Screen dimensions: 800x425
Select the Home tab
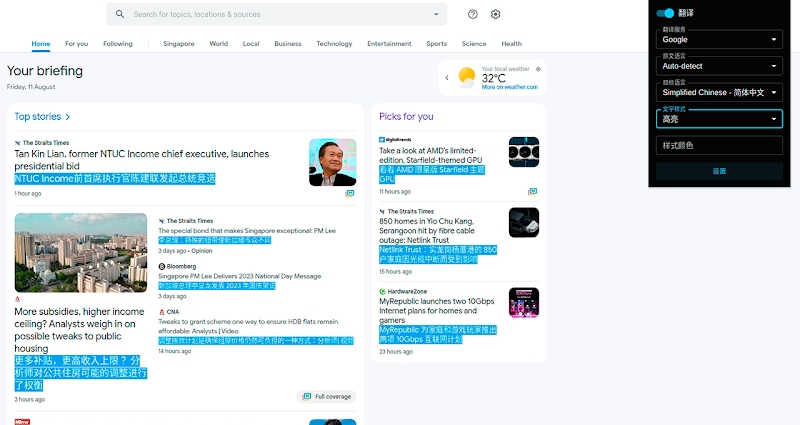pos(41,44)
